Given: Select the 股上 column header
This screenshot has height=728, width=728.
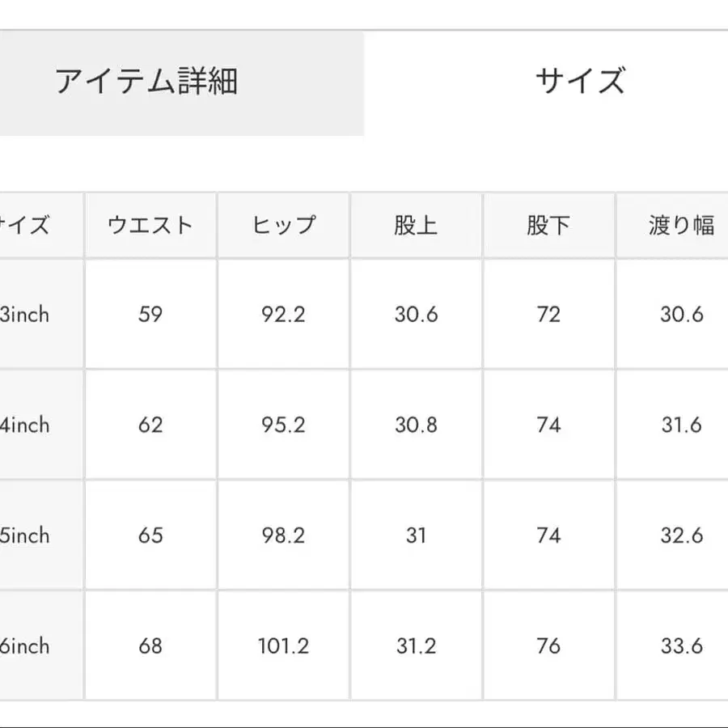Looking at the screenshot, I should click(x=416, y=225).
